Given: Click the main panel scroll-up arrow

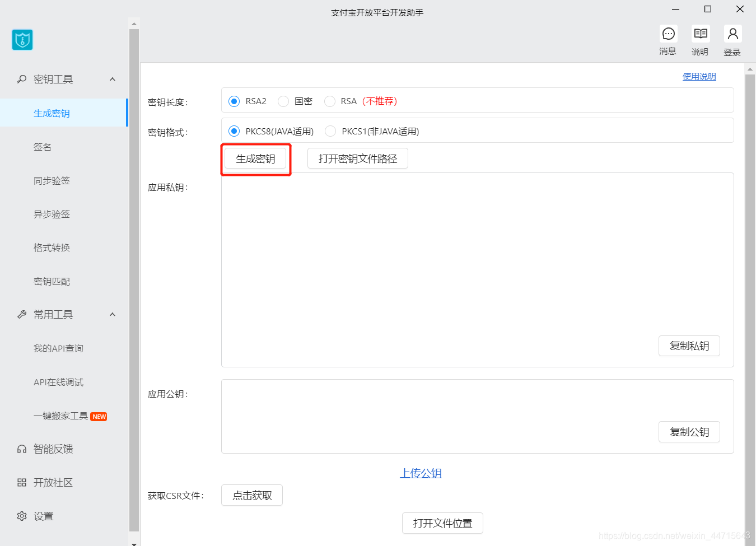Looking at the screenshot, I should coord(750,69).
